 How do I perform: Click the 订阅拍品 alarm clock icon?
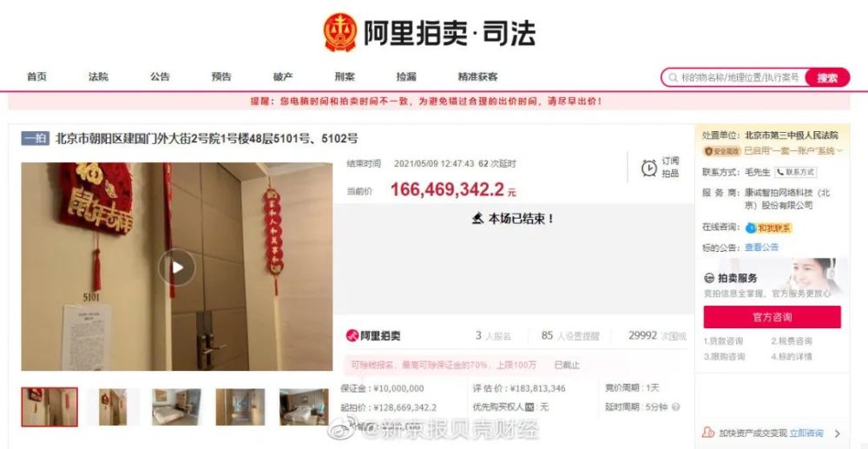point(649,168)
